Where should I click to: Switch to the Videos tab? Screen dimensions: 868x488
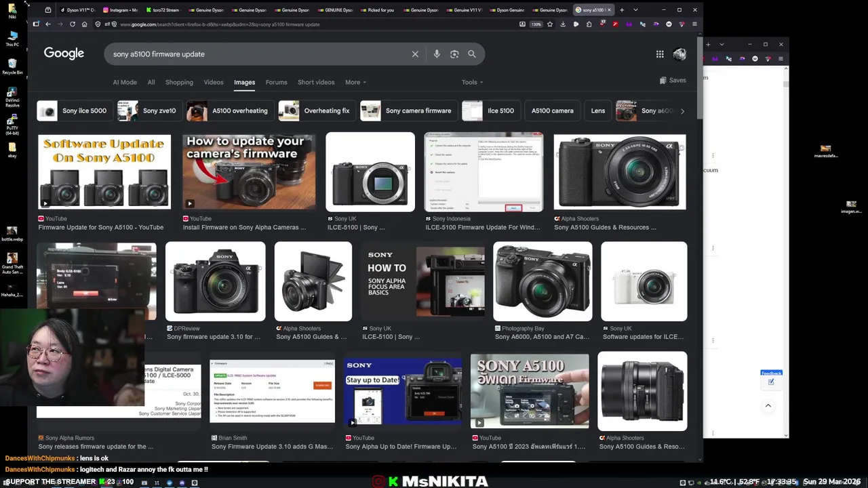(214, 82)
